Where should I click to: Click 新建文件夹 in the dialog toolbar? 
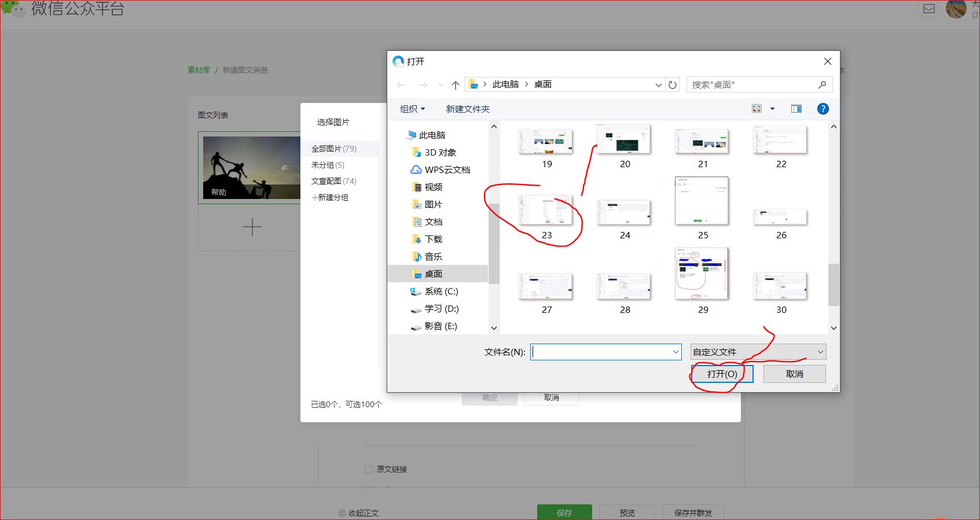[x=468, y=109]
